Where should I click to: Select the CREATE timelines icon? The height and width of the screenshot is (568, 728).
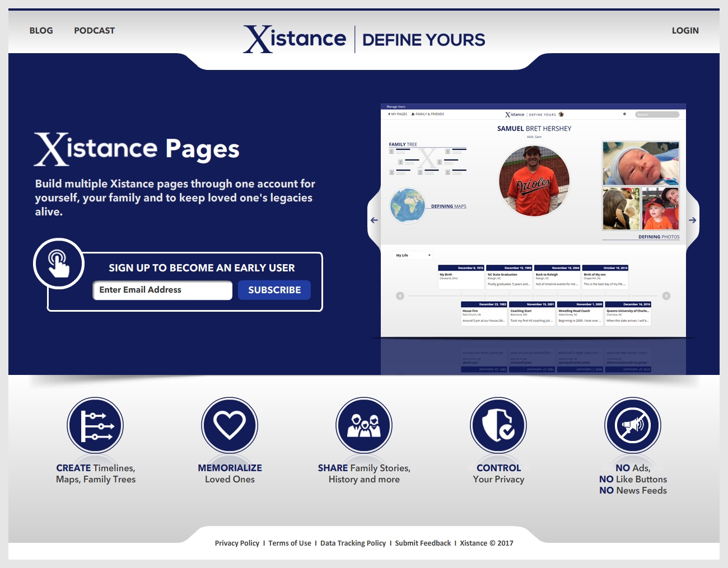click(95, 425)
